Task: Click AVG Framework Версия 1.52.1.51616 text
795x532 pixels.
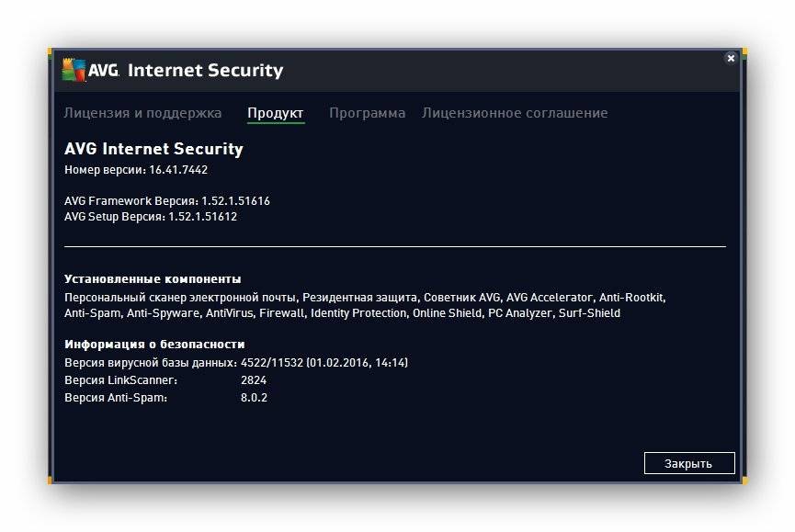Action: [166, 201]
